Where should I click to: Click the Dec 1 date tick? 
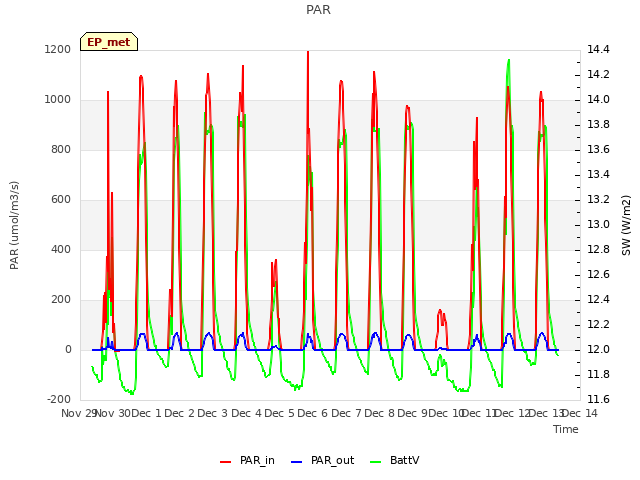[x=147, y=413]
